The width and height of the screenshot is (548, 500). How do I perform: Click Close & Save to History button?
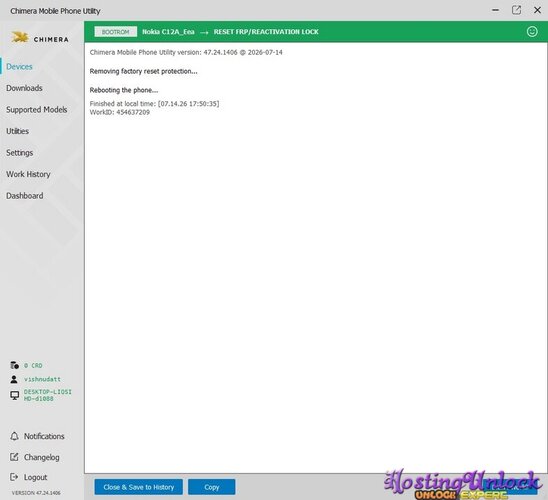pyautogui.click(x=138, y=487)
